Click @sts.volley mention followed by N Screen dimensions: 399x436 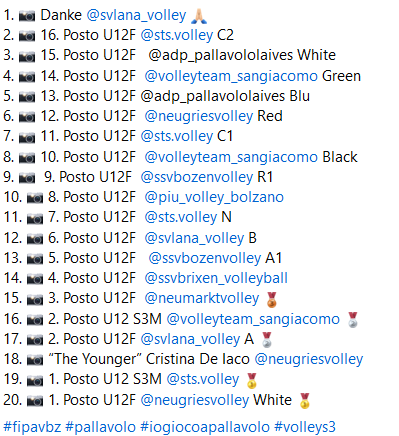(x=181, y=217)
